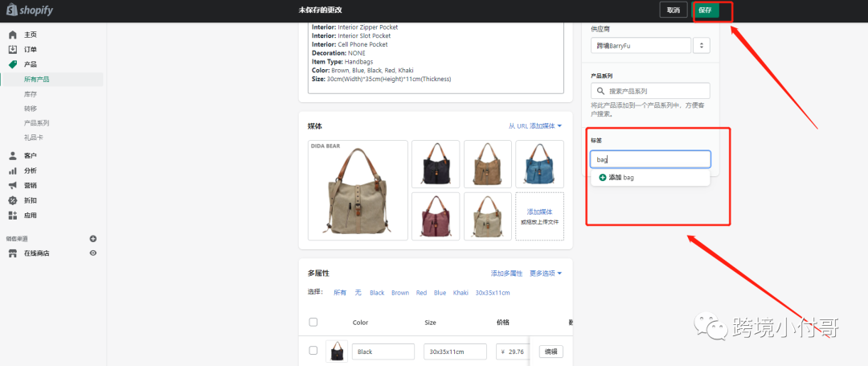Screen dimensions: 868x366
Task: Open the 供应商 stepper arrows
Action: click(702, 45)
